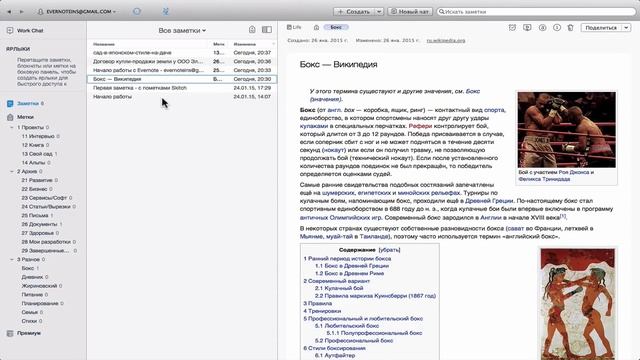Focus the Искать заметки search field

[x=536, y=11]
